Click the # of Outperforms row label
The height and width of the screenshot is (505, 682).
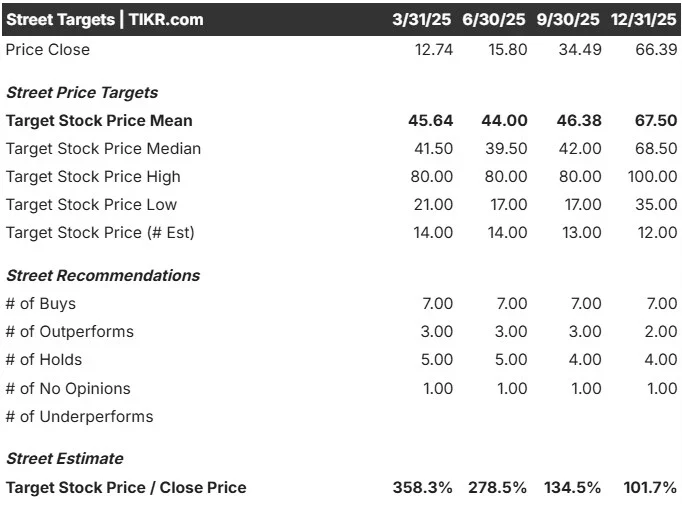point(70,331)
